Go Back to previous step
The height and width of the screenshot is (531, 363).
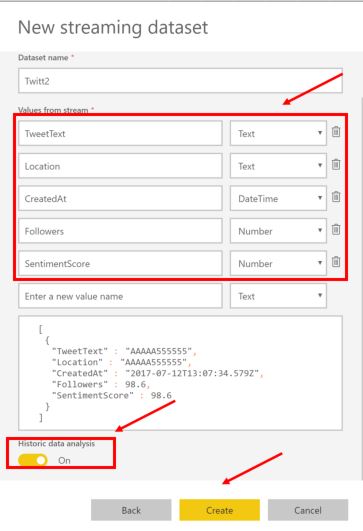pyautogui.click(x=131, y=510)
